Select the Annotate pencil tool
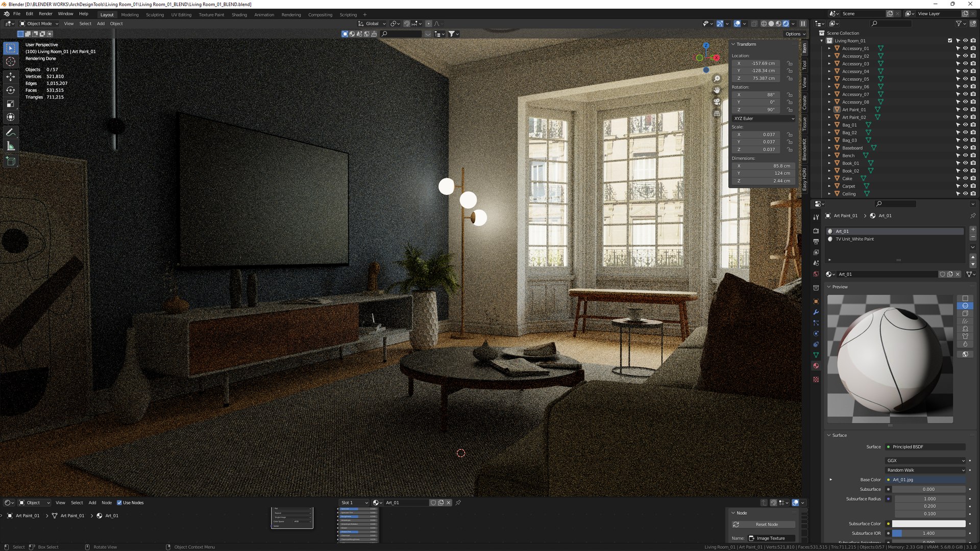This screenshot has height=551, width=980. 11,132
